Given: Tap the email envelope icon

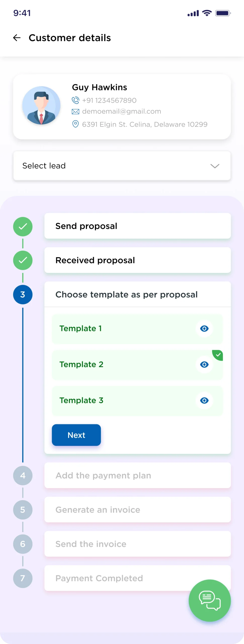Looking at the screenshot, I should (x=75, y=111).
